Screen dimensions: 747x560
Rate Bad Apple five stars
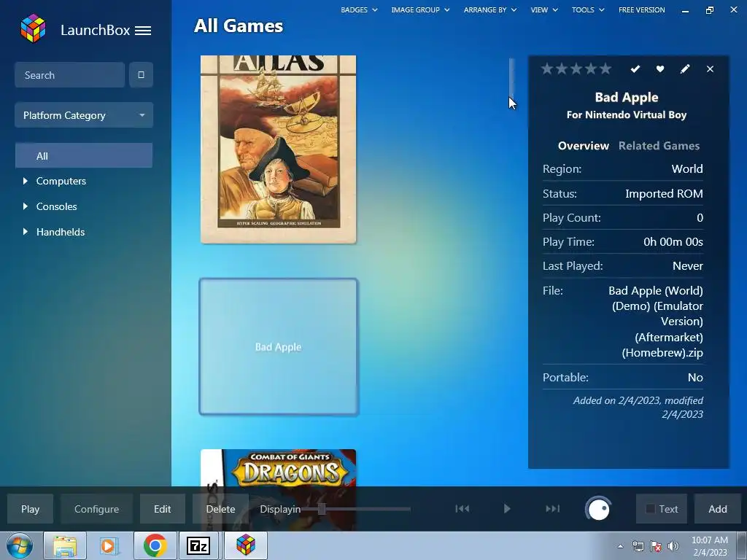tap(605, 69)
